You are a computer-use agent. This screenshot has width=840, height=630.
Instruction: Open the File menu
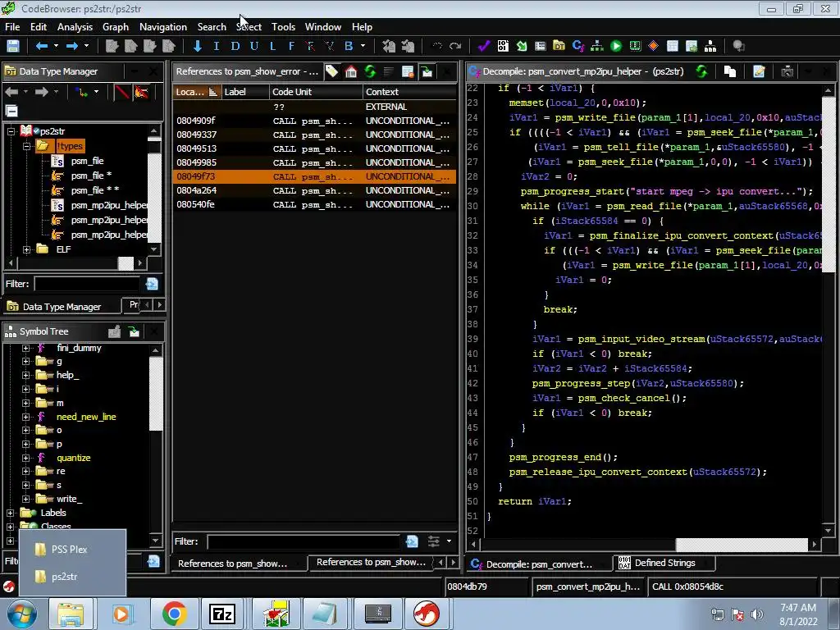click(x=12, y=27)
